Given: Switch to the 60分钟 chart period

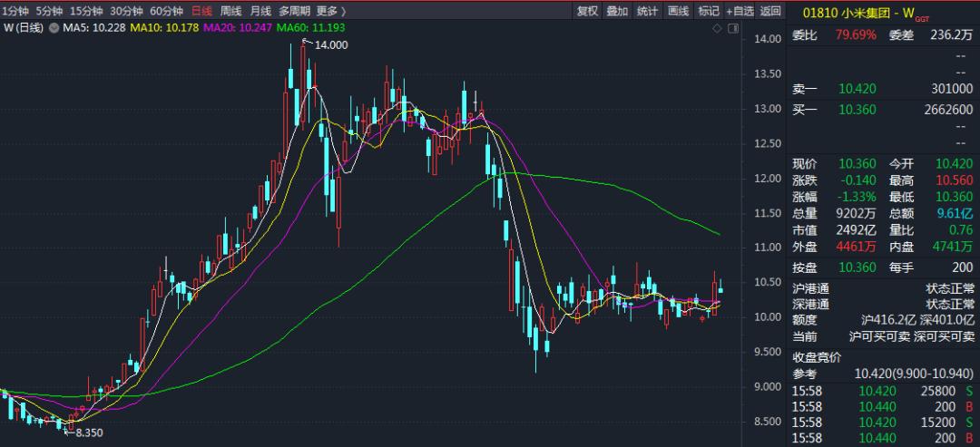Looking at the screenshot, I should [167, 11].
